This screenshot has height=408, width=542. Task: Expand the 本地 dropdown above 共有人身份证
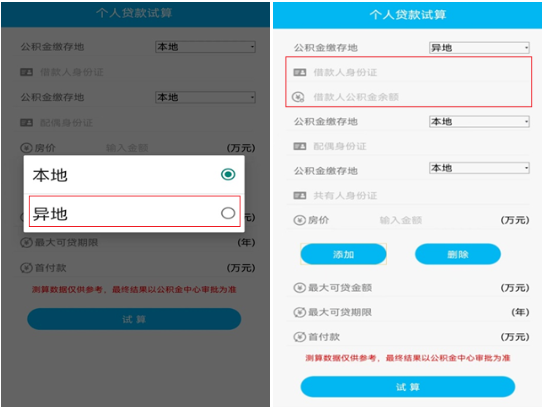479,168
